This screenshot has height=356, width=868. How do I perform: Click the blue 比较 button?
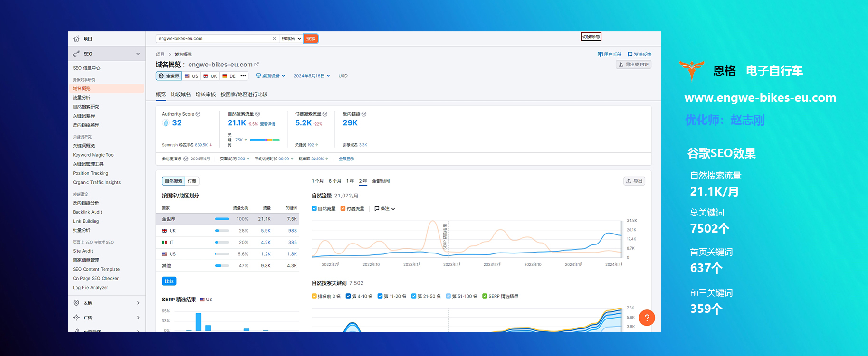tap(169, 281)
